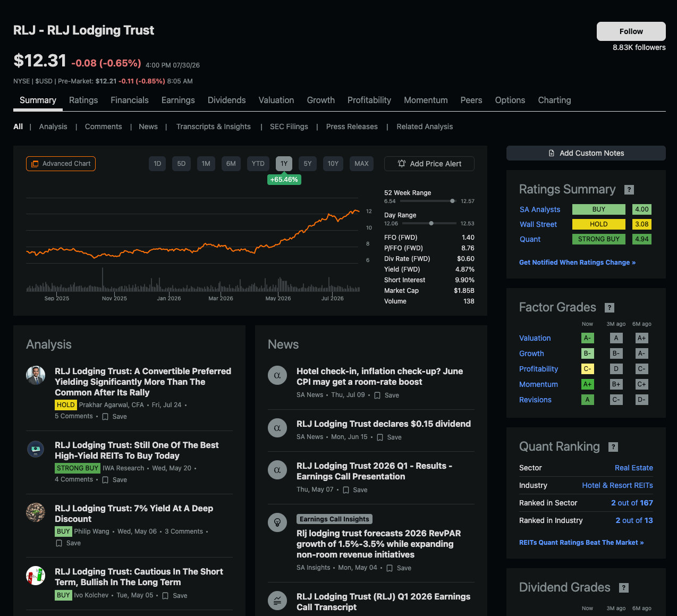This screenshot has height=616, width=677.
Task: Click the Profitability C- current grade box
Action: click(x=587, y=369)
